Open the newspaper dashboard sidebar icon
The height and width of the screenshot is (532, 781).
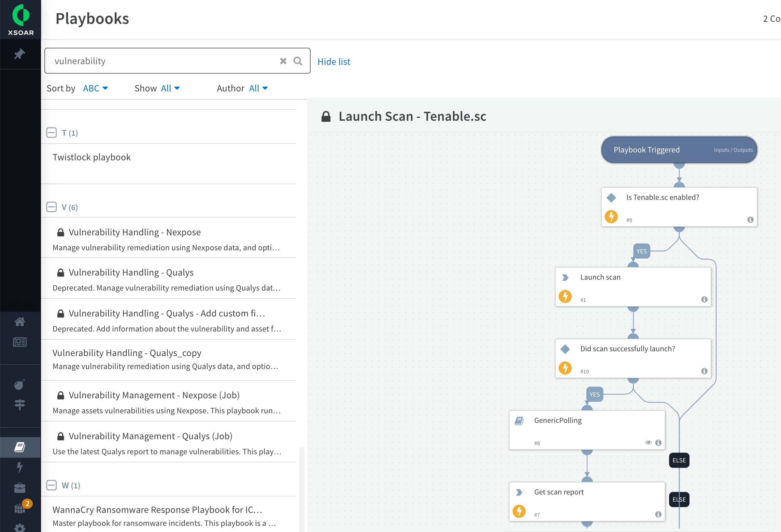[x=20, y=342]
